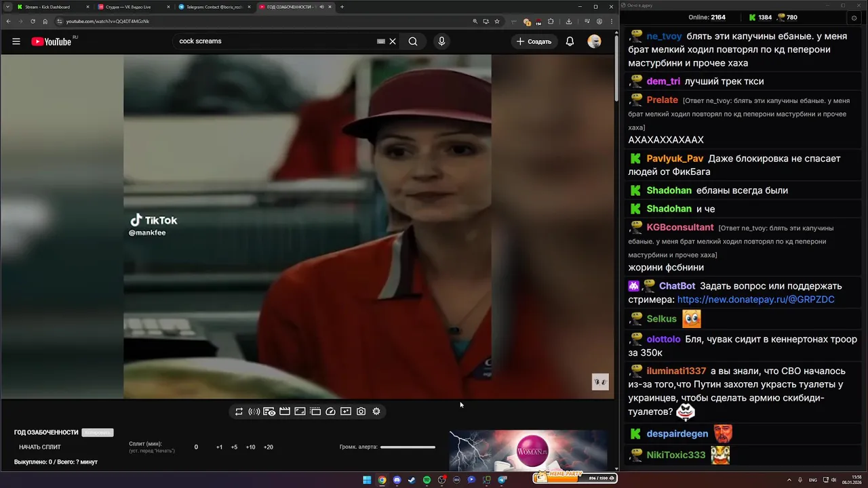Image resolution: width=868 pixels, height=488 pixels.
Task: Click the broadcast waves icon in player toolbar
Action: point(254,411)
